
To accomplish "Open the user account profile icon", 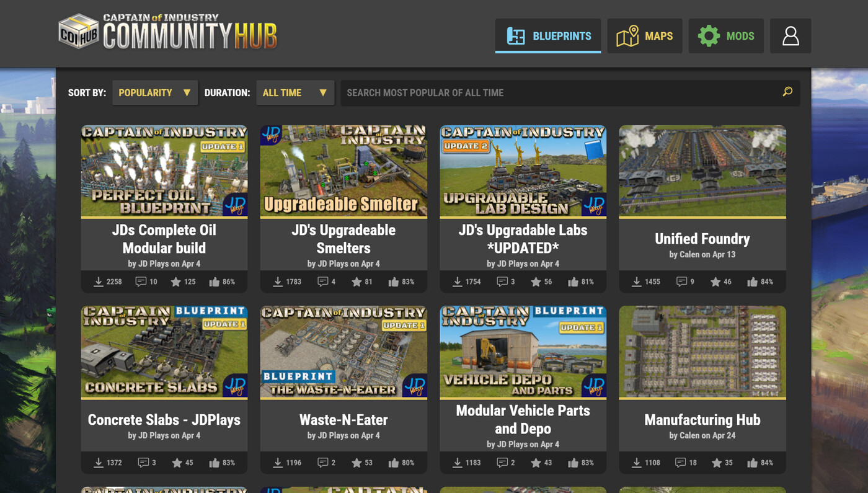I will (790, 35).
